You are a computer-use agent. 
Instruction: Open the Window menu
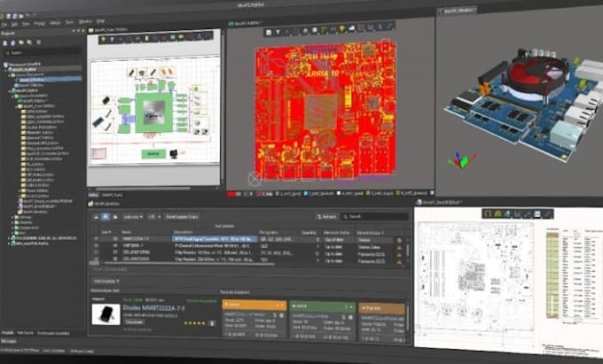pyautogui.click(x=85, y=22)
